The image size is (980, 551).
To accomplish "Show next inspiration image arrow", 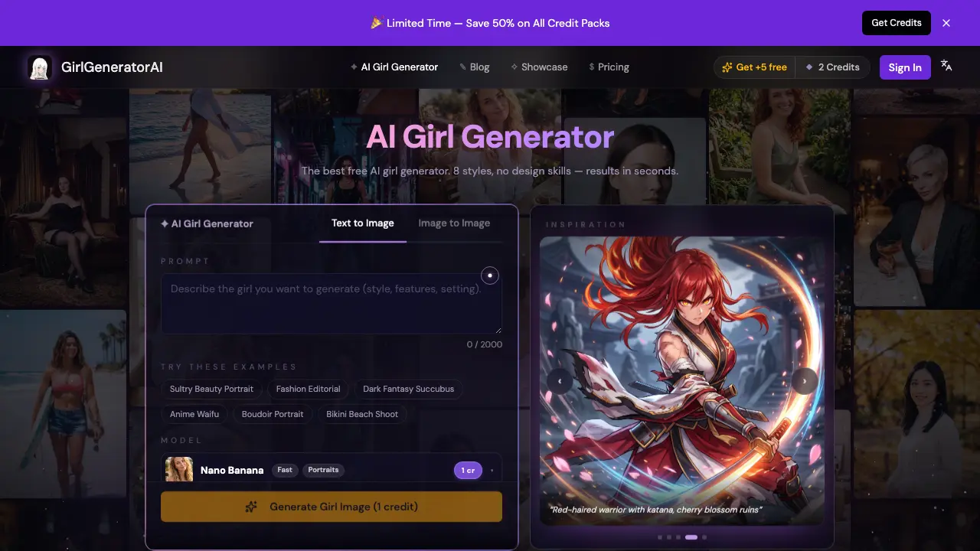I will tap(805, 380).
